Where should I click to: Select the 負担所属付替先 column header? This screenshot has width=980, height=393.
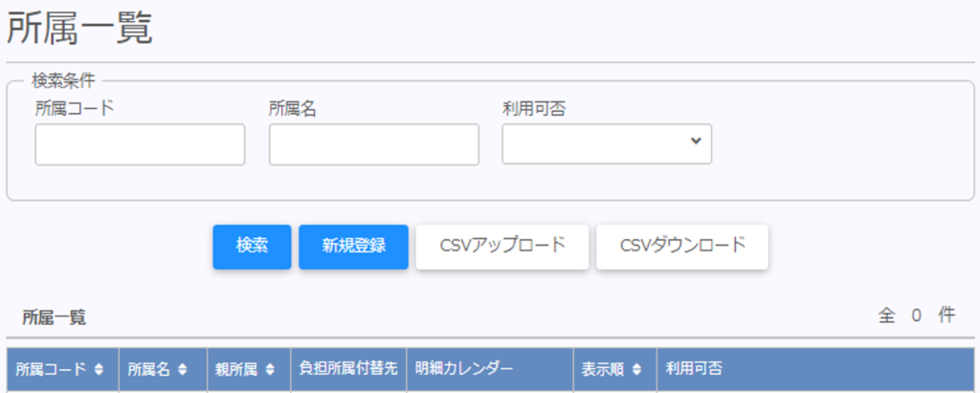point(348,369)
